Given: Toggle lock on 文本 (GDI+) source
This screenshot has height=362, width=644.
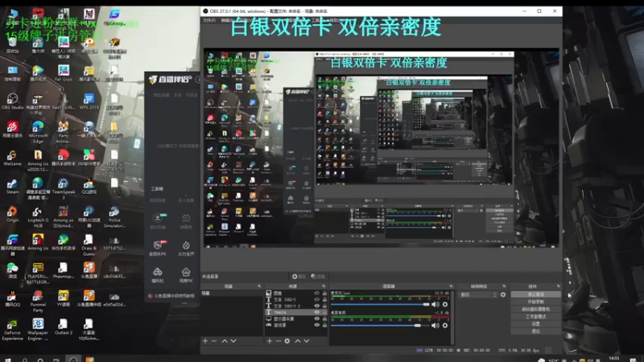Looking at the screenshot, I should [x=324, y=299].
